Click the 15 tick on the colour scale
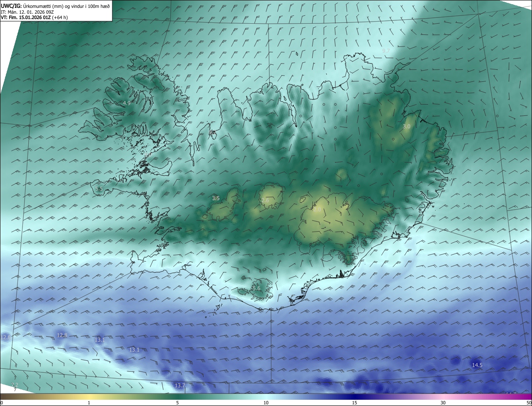The height and width of the screenshot is (406, 532). pyautogui.click(x=355, y=403)
